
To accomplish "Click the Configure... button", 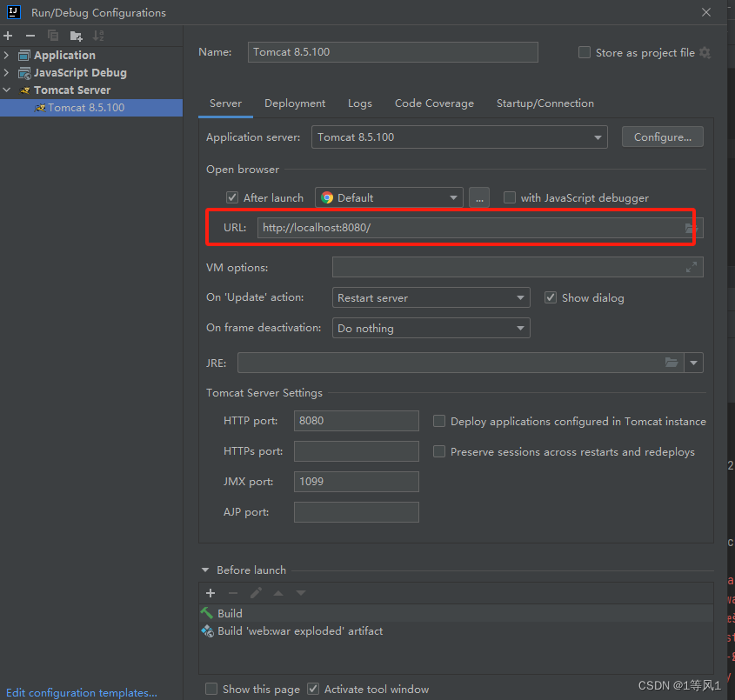I will [662, 137].
